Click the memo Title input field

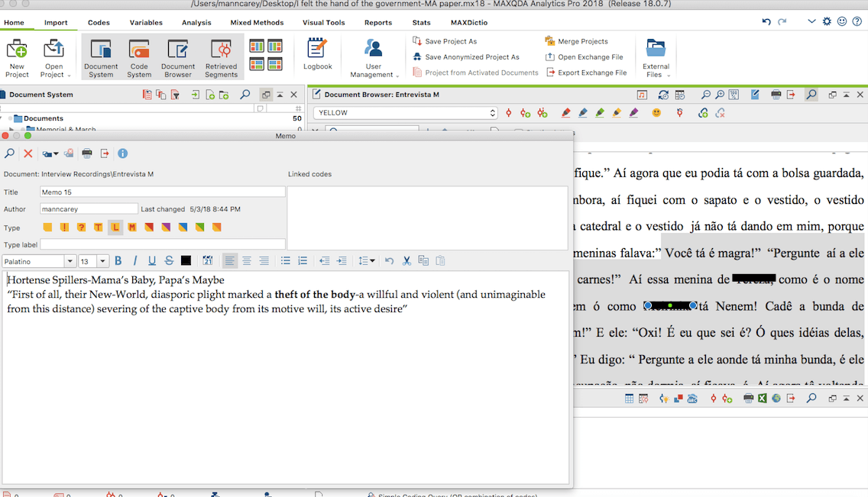pyautogui.click(x=162, y=192)
